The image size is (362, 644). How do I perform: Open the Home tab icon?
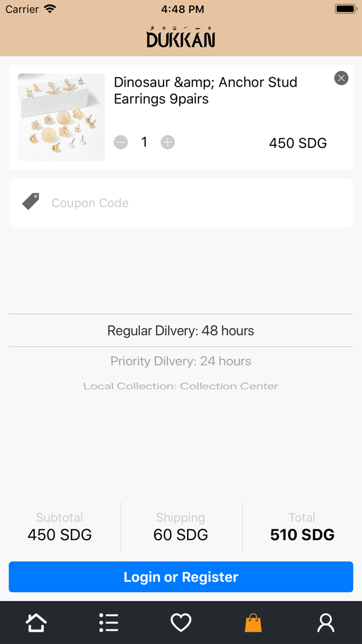click(x=36, y=623)
